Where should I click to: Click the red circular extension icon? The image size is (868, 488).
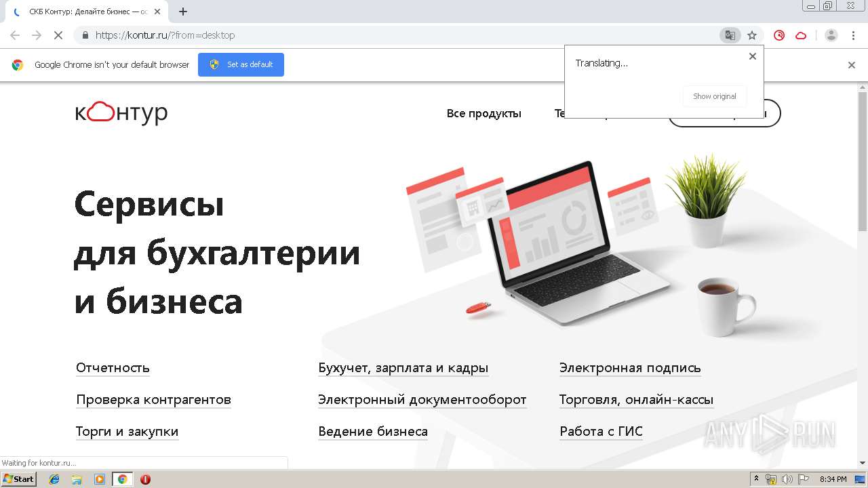779,35
